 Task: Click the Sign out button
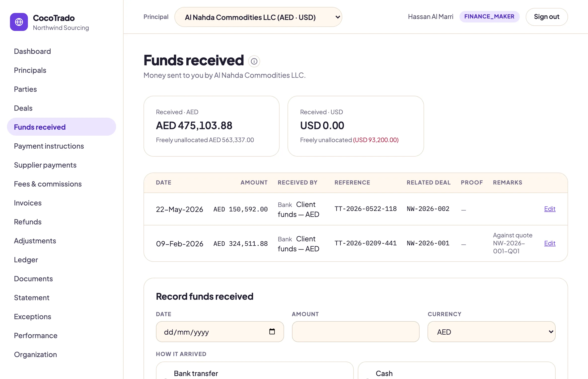click(547, 17)
